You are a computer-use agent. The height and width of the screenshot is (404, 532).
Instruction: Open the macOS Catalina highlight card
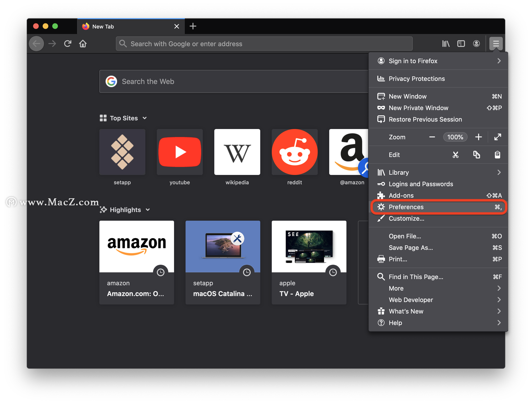pyautogui.click(x=223, y=263)
